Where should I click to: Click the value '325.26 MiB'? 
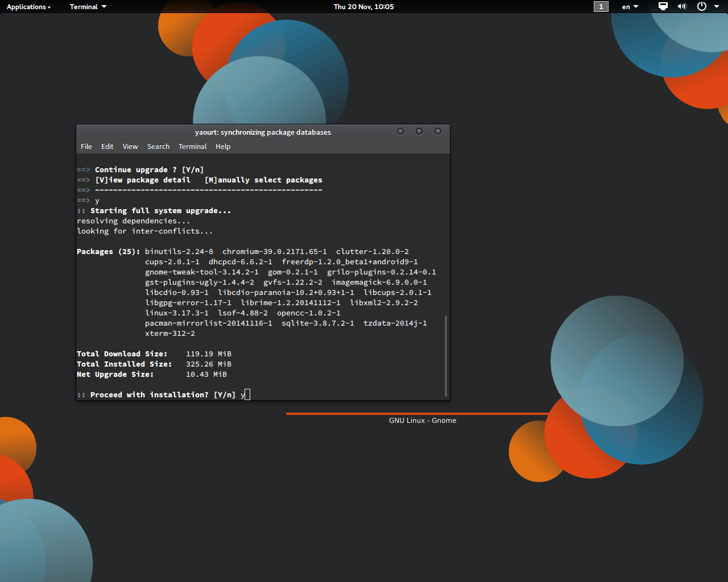[209, 364]
